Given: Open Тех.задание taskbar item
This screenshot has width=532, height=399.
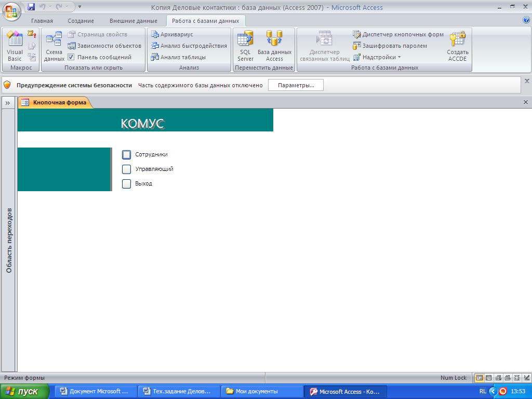Looking at the screenshot, I should point(179,391).
